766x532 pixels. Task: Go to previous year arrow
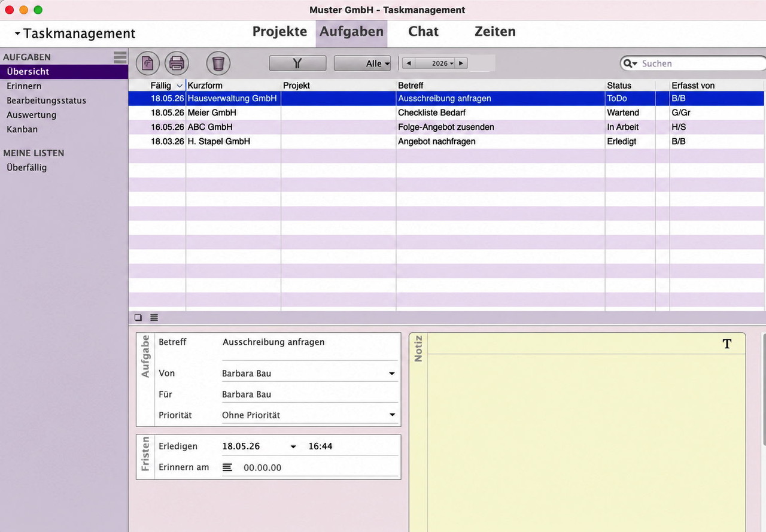tap(408, 63)
